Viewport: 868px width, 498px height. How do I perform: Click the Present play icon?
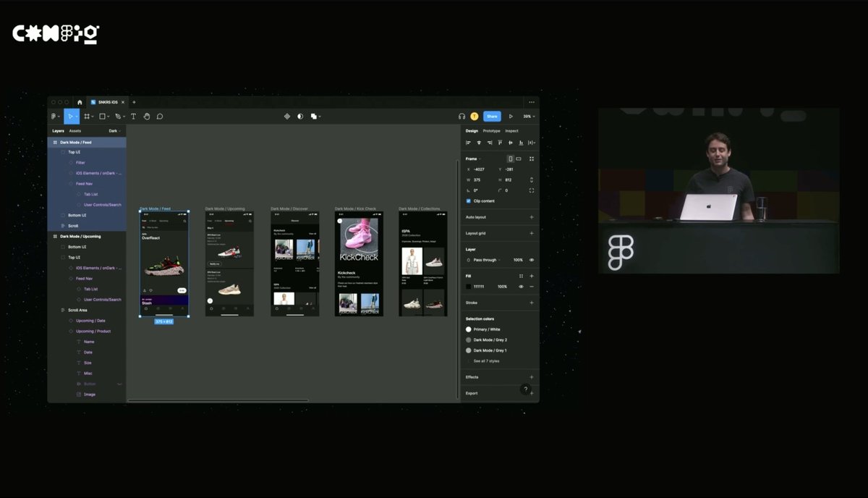coord(511,116)
